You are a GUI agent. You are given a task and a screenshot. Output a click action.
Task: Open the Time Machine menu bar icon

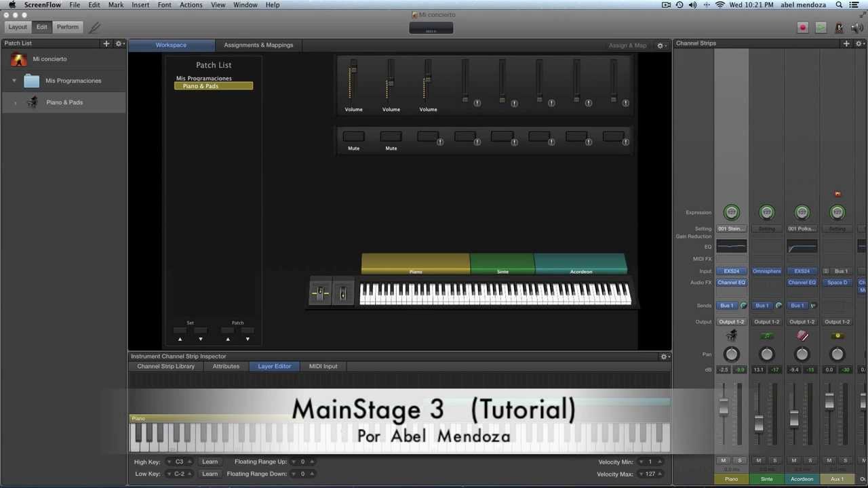pos(679,5)
